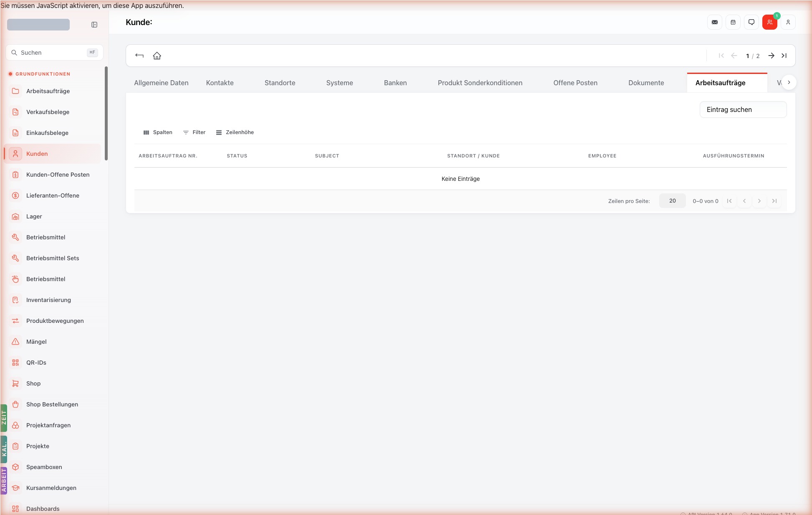Switch to the Produkt Sonderkonditionen tab
This screenshot has width=812, height=515.
tap(480, 83)
